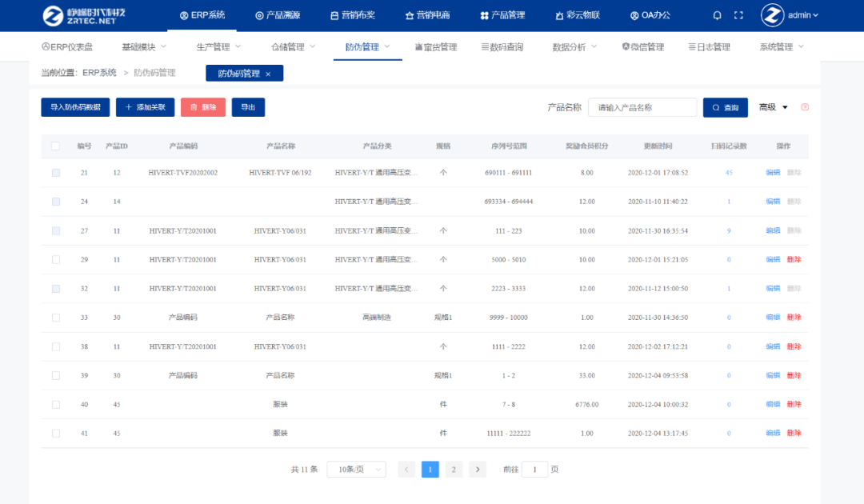Tick the checkbox for 编号 40
Screen dimensions: 864x504
tap(55, 404)
